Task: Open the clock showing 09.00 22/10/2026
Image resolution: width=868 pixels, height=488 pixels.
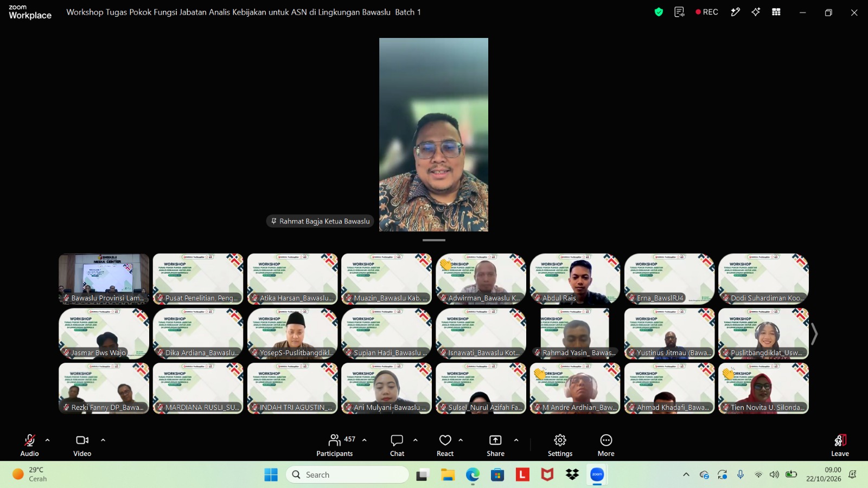Action: (x=824, y=474)
